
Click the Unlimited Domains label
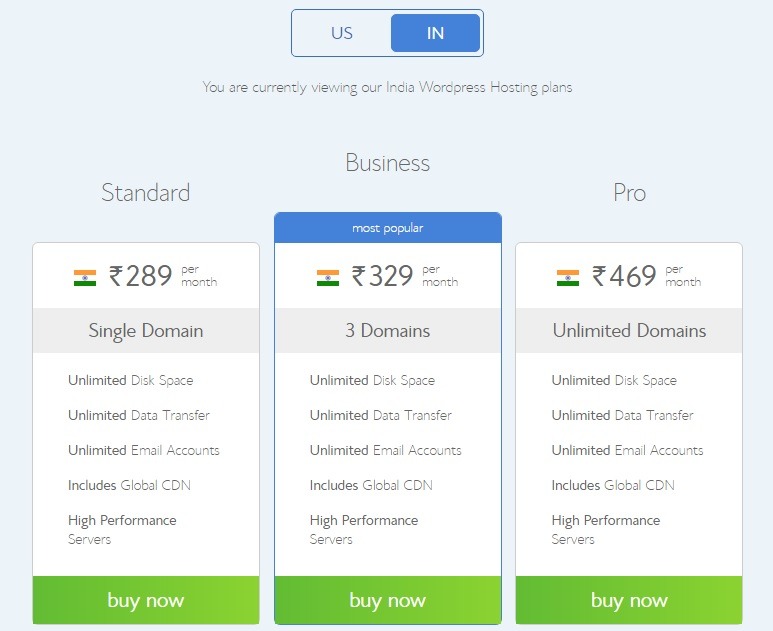(x=629, y=331)
